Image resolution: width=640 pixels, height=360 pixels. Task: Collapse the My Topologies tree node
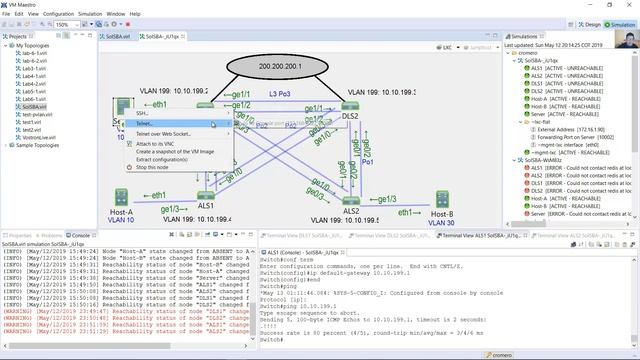(6, 46)
